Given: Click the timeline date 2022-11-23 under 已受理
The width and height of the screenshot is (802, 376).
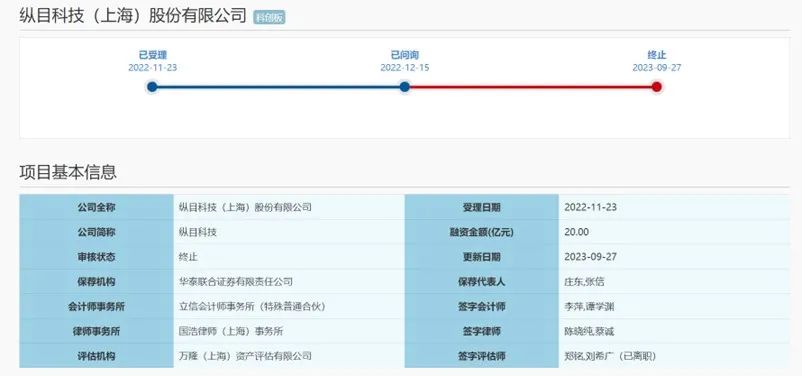Looking at the screenshot, I should click(x=152, y=68).
